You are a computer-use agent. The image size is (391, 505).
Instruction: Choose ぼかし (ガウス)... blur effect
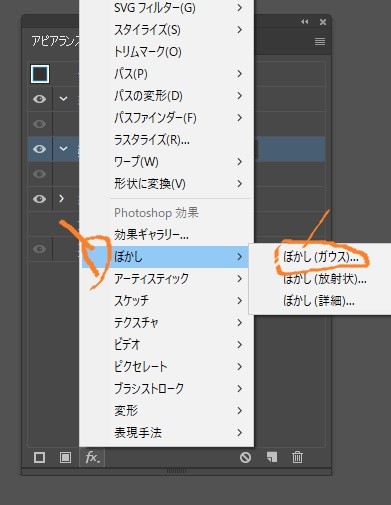pyautogui.click(x=321, y=257)
